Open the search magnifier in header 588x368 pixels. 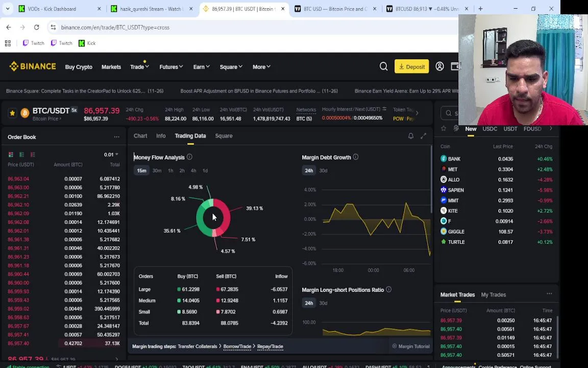(x=383, y=66)
